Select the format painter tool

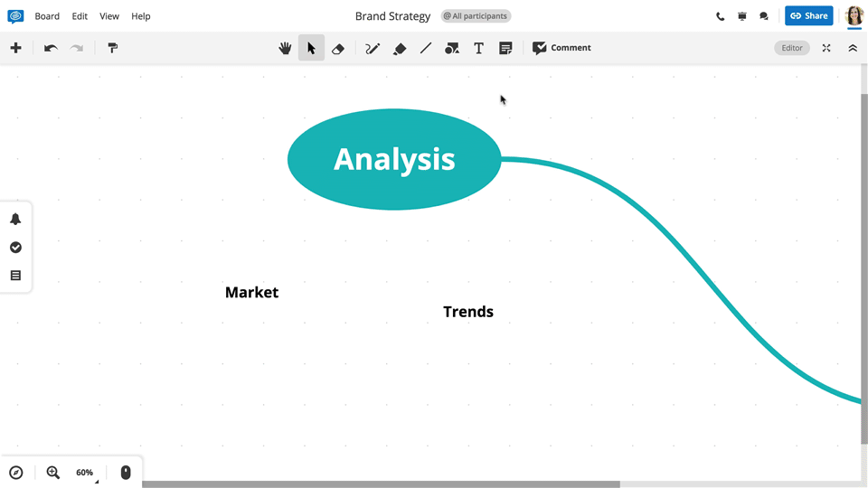pyautogui.click(x=112, y=48)
